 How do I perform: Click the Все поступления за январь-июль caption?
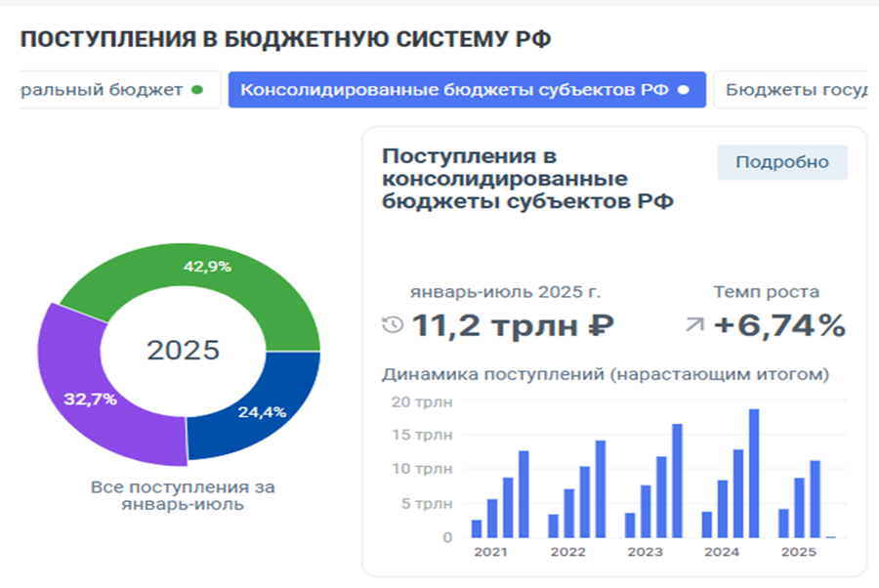click(182, 495)
